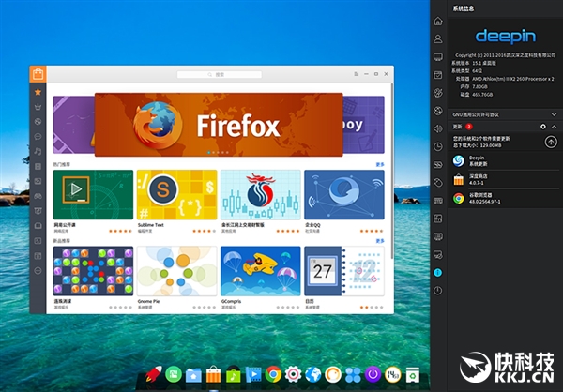Screen dimensions: 563x392
Task: Open the four-circle multitasking icon in dock
Action: tap(353, 375)
